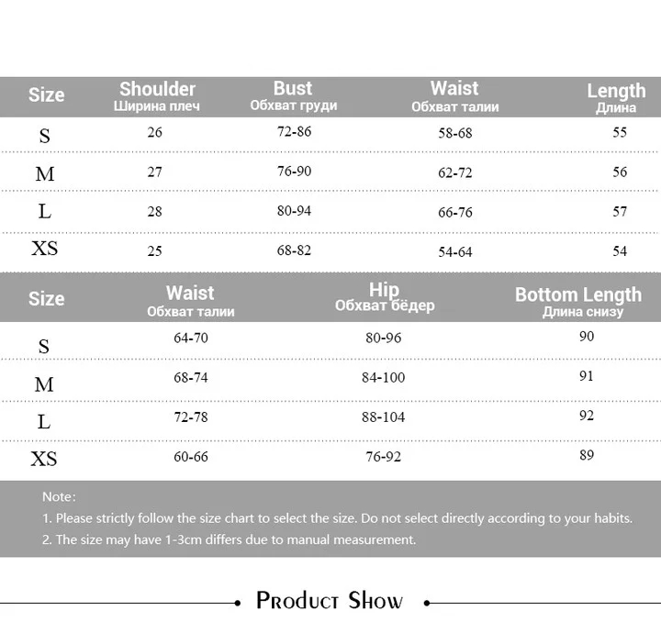The image size is (661, 644).
Task: Click the bust value "80-94"
Action: tap(294, 211)
